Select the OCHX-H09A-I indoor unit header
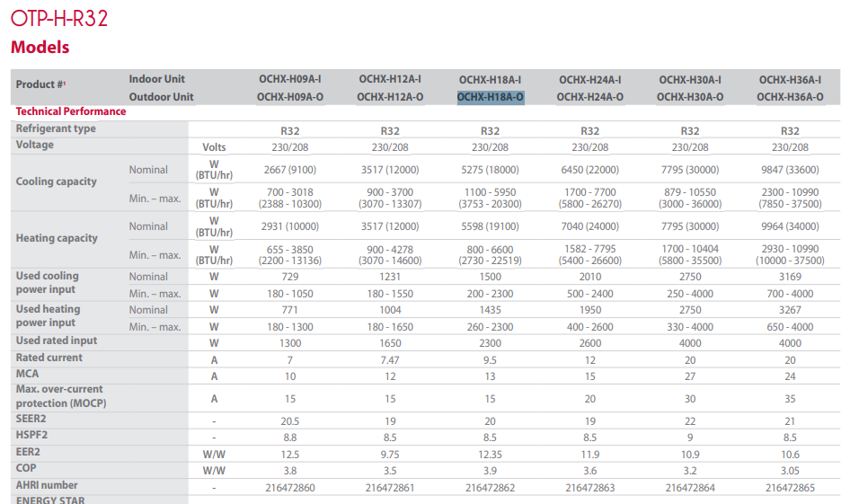This screenshot has width=850, height=504. pos(289,80)
